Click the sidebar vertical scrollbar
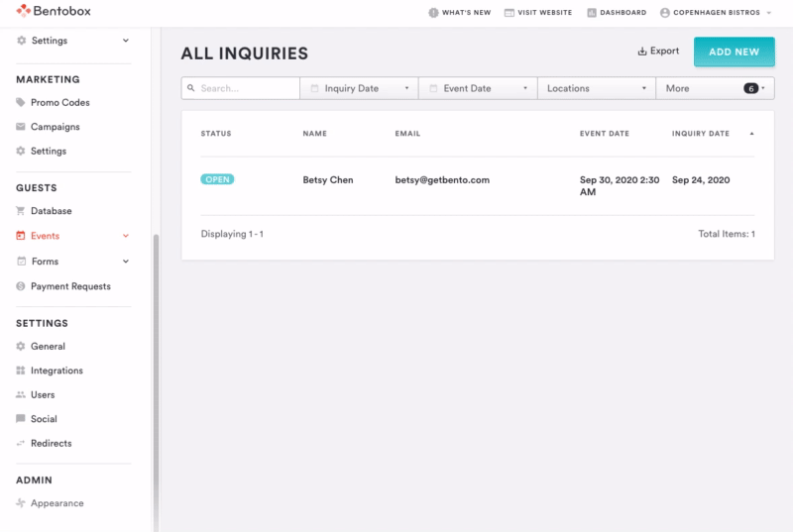 tap(157, 382)
